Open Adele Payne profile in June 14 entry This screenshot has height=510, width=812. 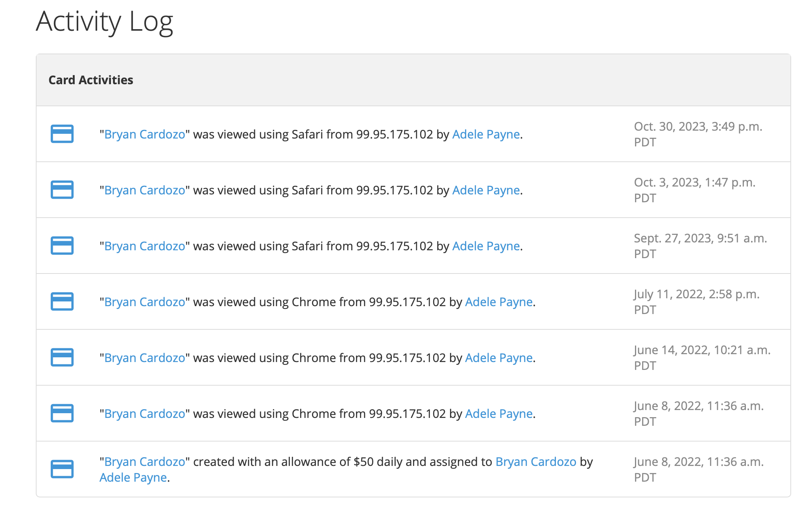498,358
